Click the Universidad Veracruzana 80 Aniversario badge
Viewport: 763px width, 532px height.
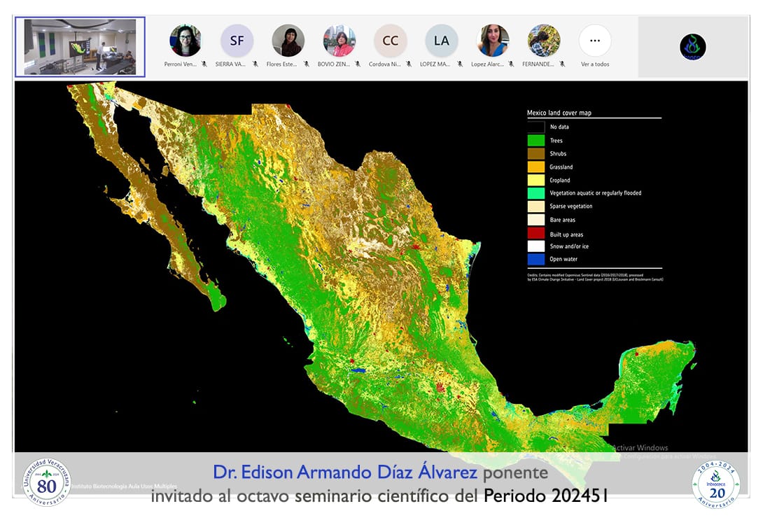(47, 482)
